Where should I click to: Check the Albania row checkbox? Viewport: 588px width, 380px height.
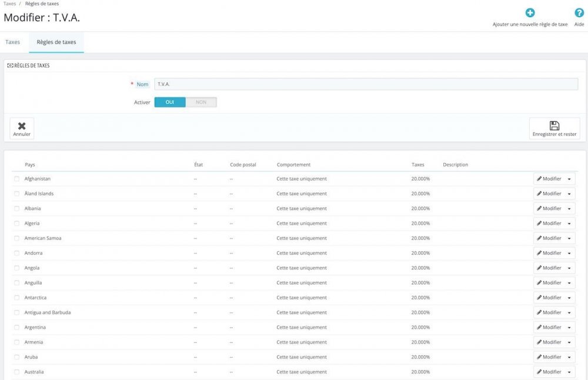click(16, 209)
